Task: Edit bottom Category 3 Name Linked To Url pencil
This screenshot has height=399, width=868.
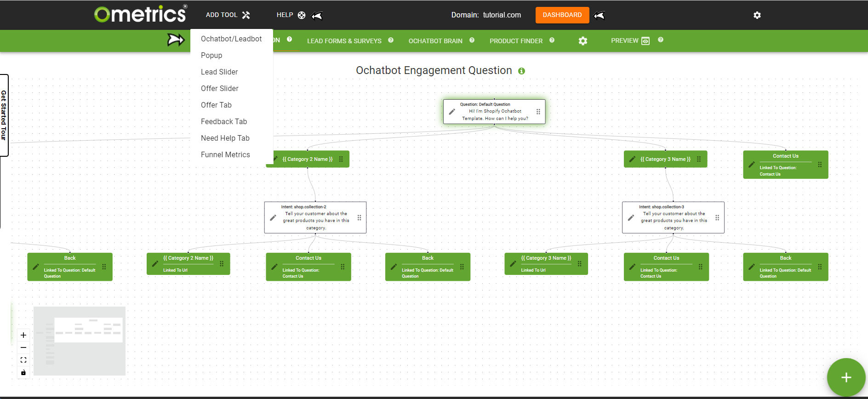Action: pos(513,264)
